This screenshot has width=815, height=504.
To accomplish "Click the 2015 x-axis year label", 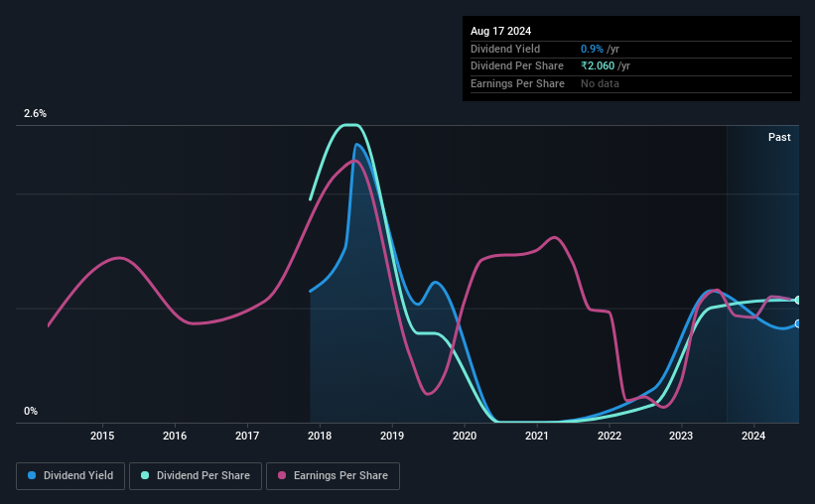I will (102, 436).
